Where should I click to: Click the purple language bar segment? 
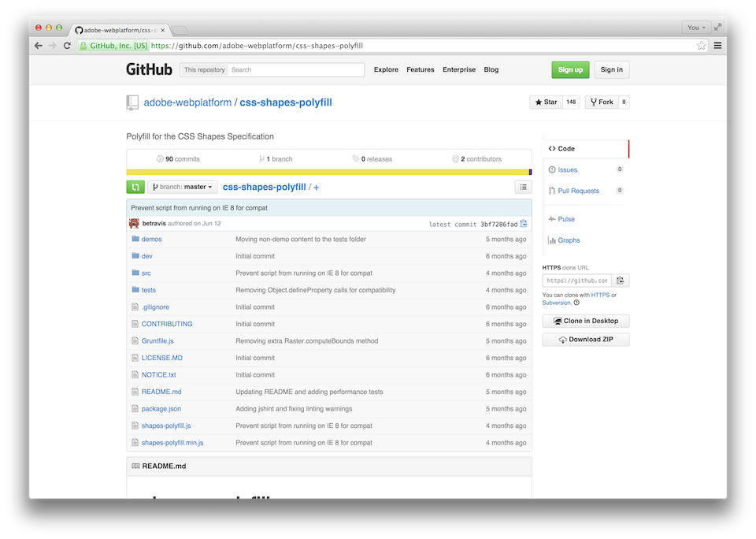tap(530, 173)
